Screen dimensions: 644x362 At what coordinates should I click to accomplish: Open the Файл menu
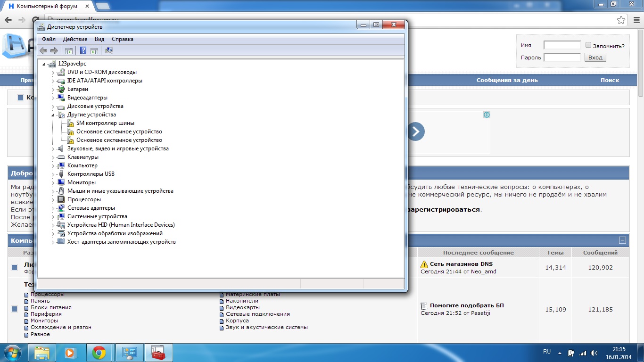pyautogui.click(x=49, y=39)
